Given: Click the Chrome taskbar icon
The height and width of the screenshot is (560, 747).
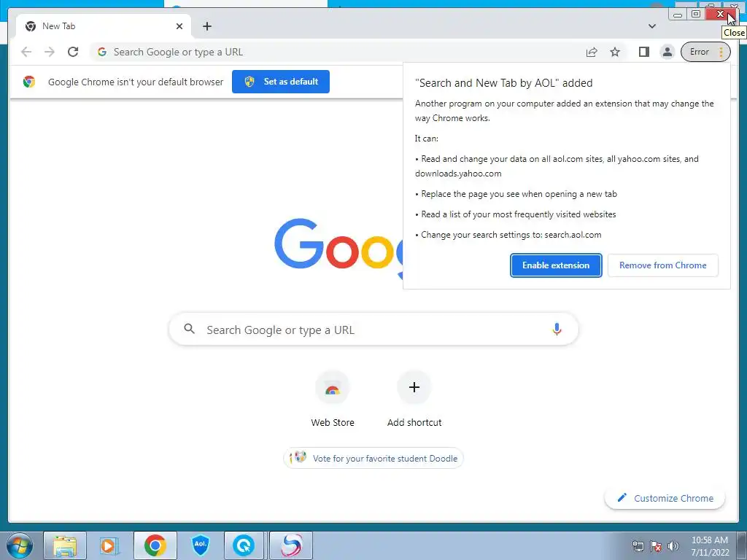Looking at the screenshot, I should click(x=155, y=545).
